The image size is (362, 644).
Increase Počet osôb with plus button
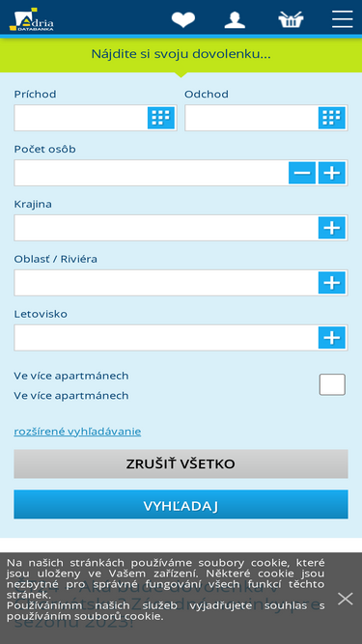point(332,173)
